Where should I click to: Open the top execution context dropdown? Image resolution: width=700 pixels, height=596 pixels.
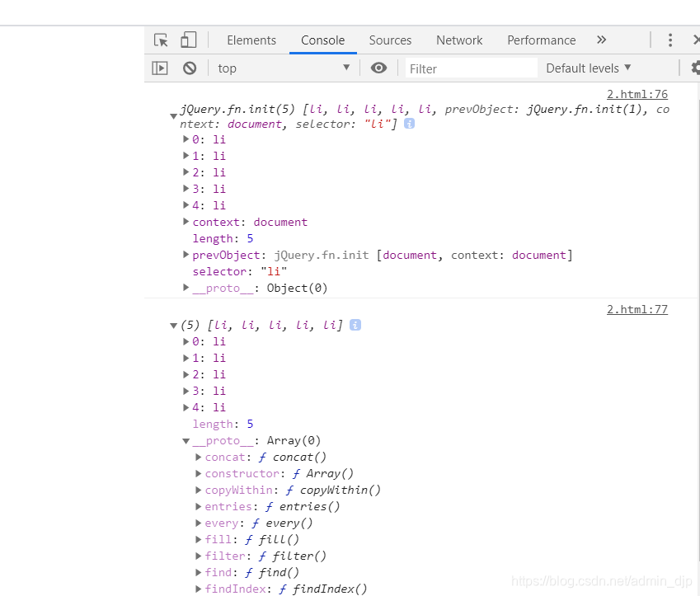click(284, 68)
